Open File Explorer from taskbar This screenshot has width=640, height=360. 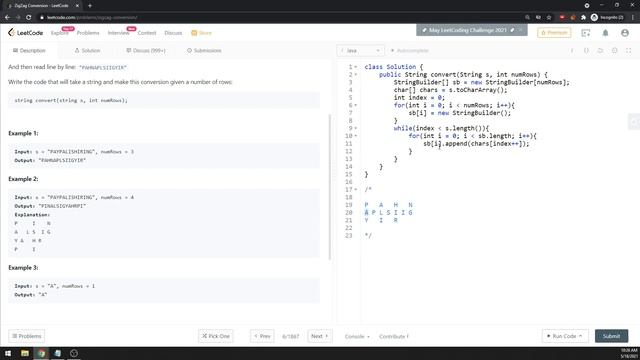point(25,353)
